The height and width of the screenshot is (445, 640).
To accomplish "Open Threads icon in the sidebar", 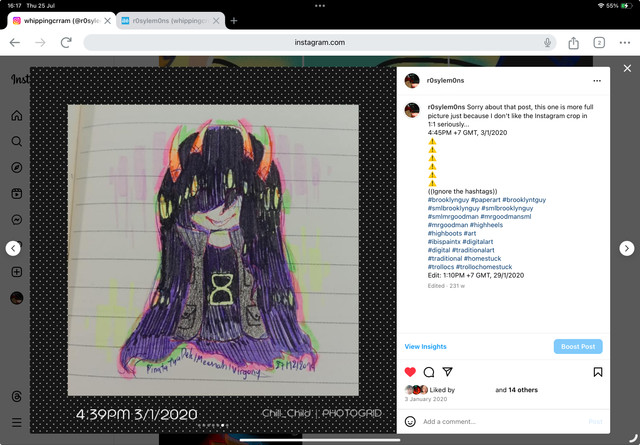I will (17, 396).
